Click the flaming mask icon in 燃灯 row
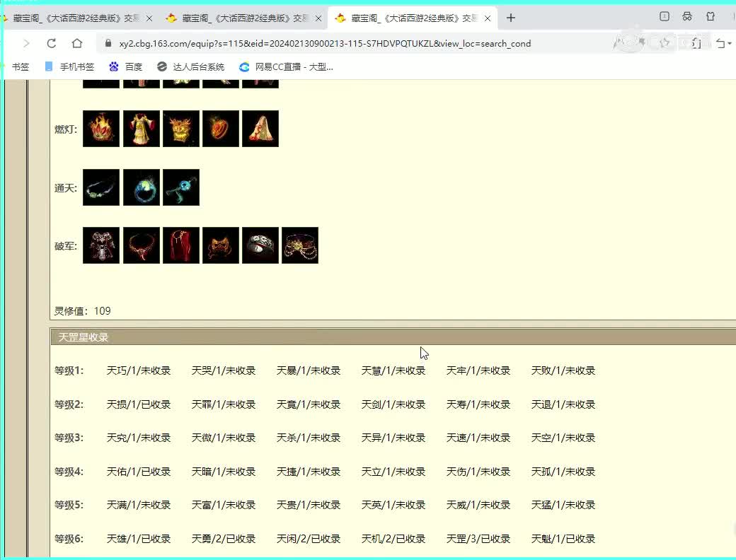The width and height of the screenshot is (736, 560). (x=101, y=129)
